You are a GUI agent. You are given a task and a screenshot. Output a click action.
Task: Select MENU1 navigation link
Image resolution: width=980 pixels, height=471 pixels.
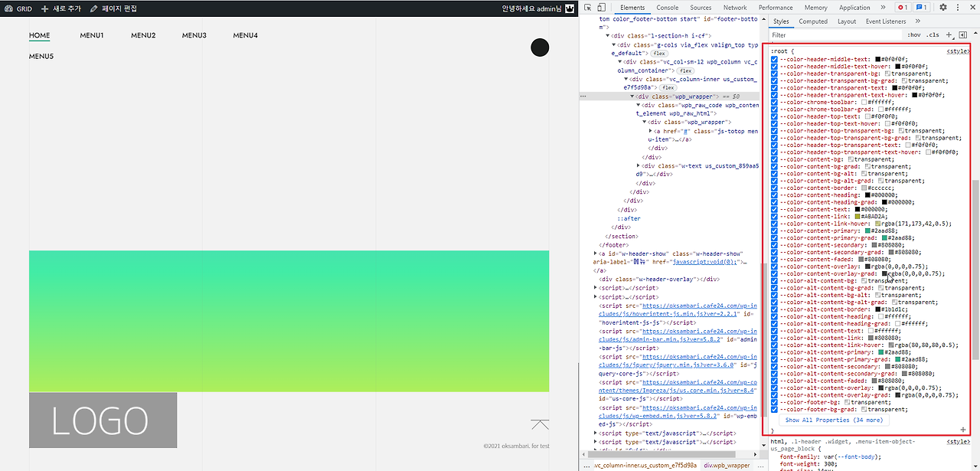point(92,35)
